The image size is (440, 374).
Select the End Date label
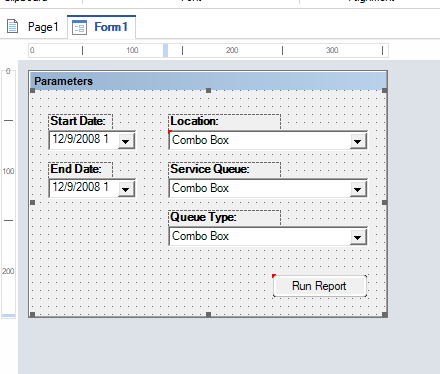pyautogui.click(x=80, y=169)
